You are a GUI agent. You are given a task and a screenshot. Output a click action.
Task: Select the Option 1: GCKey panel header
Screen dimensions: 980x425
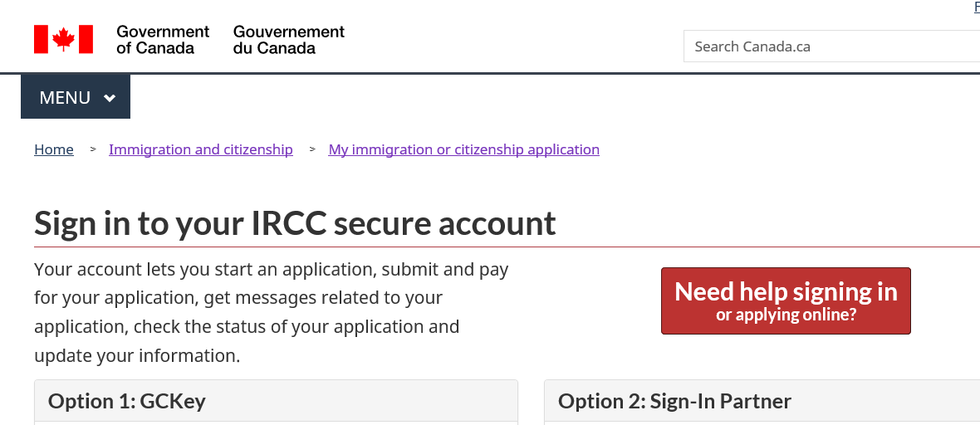pyautogui.click(x=276, y=402)
